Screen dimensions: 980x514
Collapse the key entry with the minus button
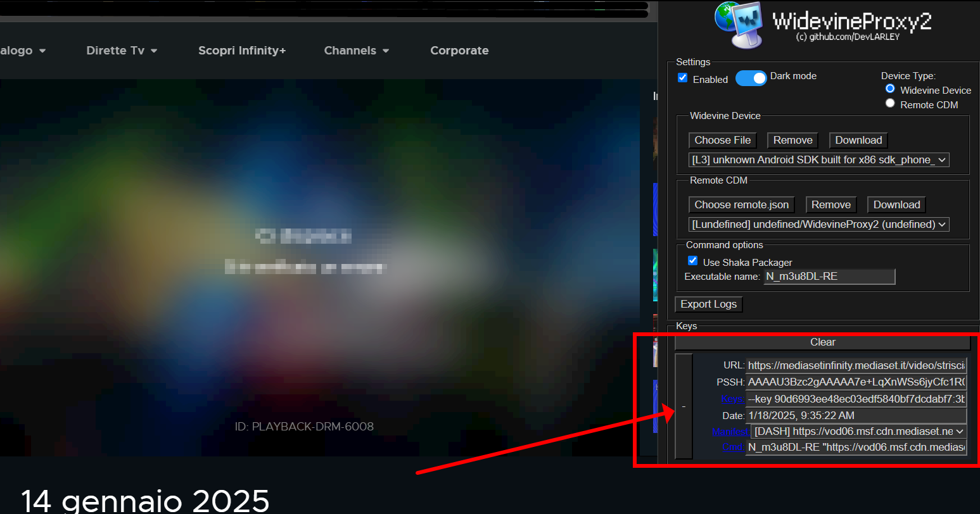coord(684,406)
